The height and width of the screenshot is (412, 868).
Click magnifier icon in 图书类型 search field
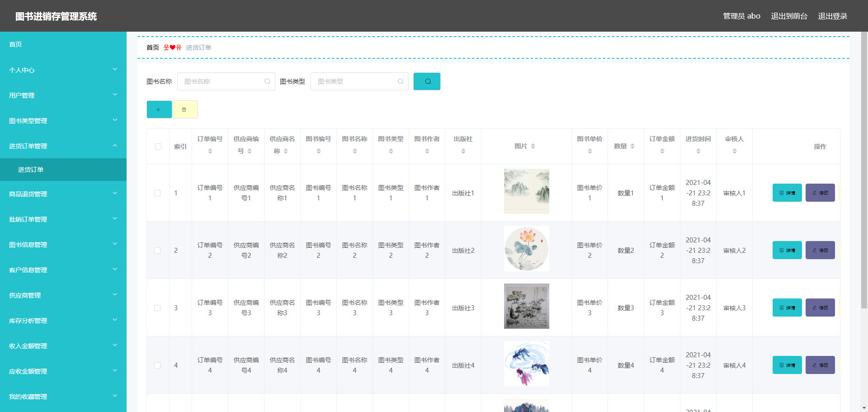[401, 81]
